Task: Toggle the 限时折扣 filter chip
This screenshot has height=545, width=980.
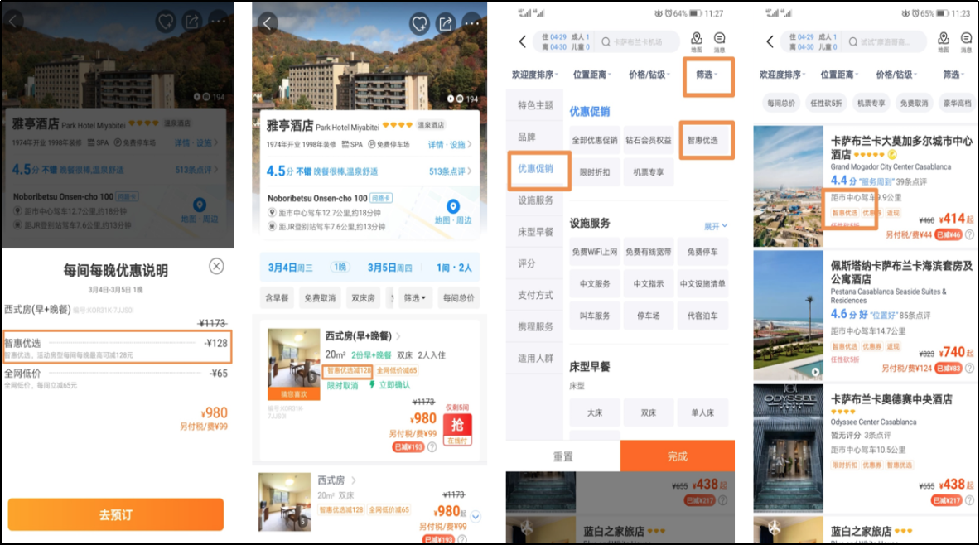Action: tap(595, 172)
